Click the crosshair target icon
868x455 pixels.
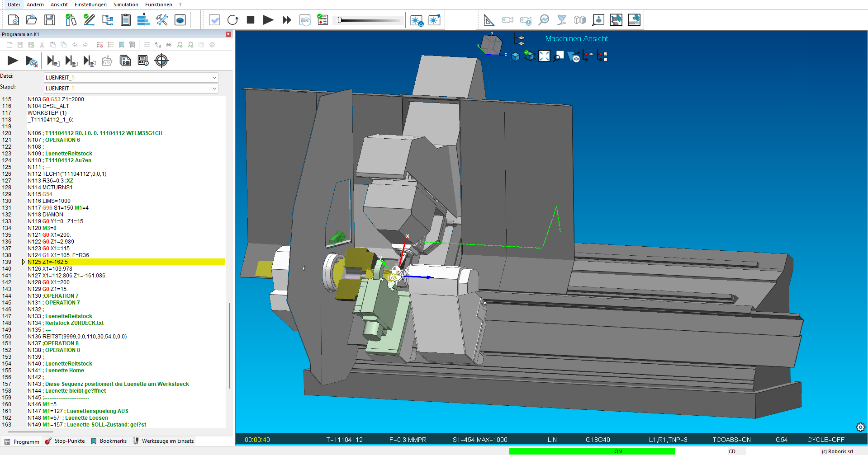click(161, 61)
